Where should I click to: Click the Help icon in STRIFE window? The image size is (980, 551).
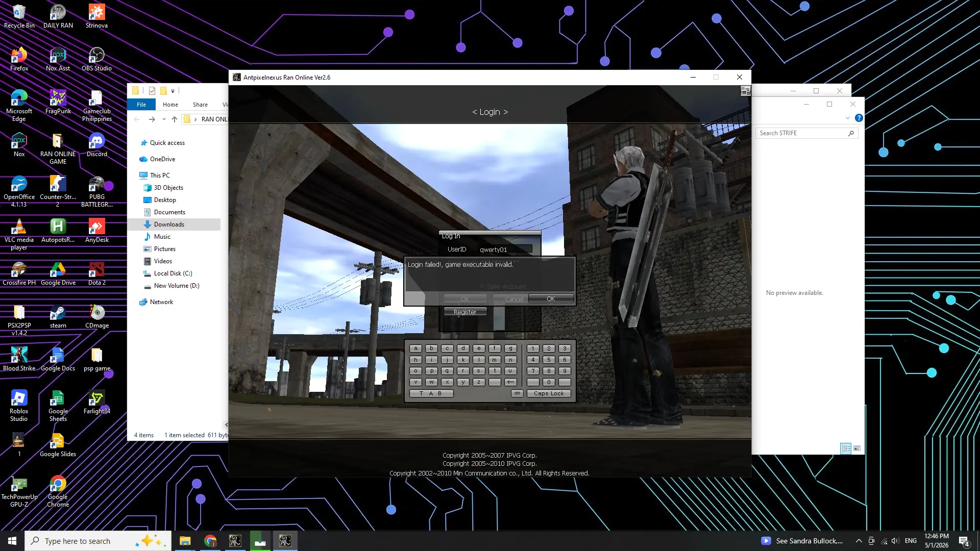pyautogui.click(x=859, y=118)
